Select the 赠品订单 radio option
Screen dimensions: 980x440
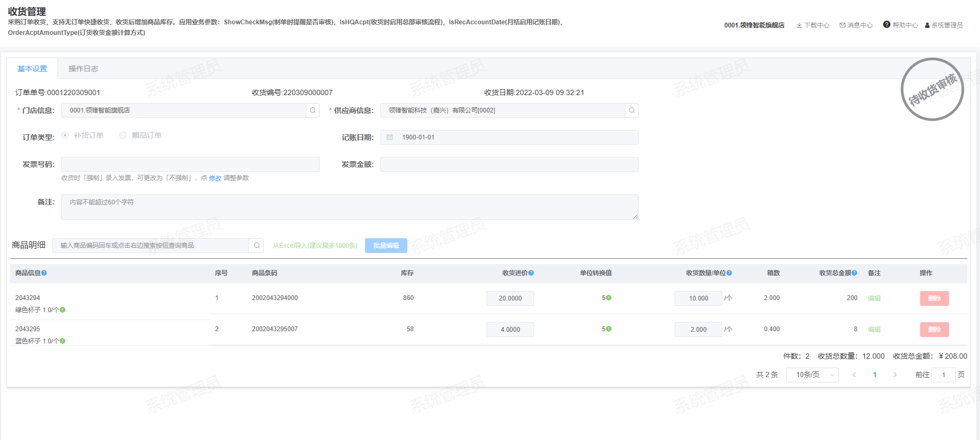point(123,135)
